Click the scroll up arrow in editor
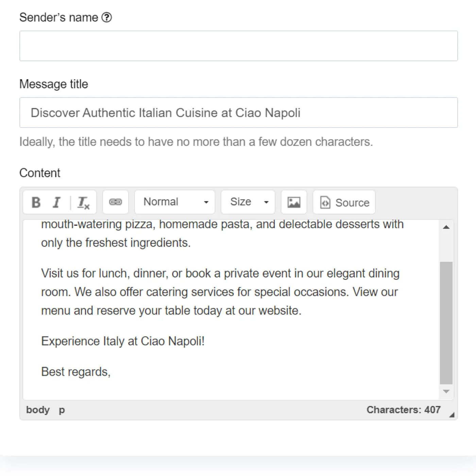Image resolution: width=476 pixels, height=476 pixels. [x=446, y=227]
